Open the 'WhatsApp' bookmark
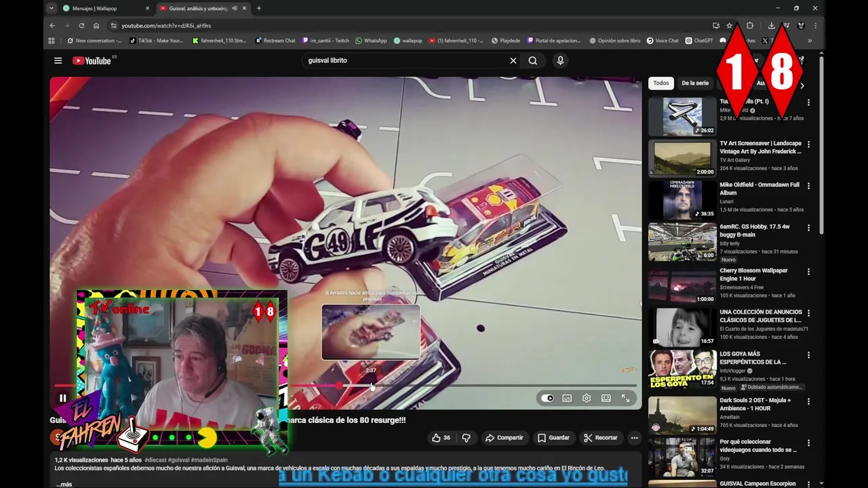 371,41
